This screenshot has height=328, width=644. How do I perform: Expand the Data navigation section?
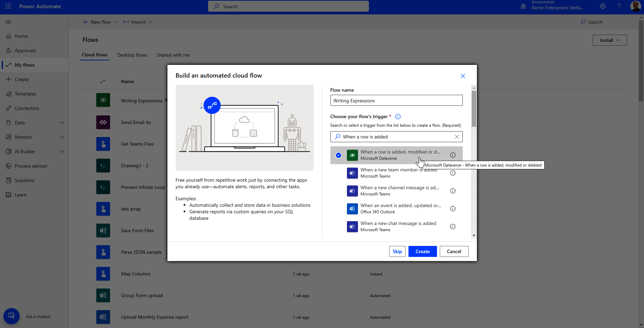tap(62, 123)
